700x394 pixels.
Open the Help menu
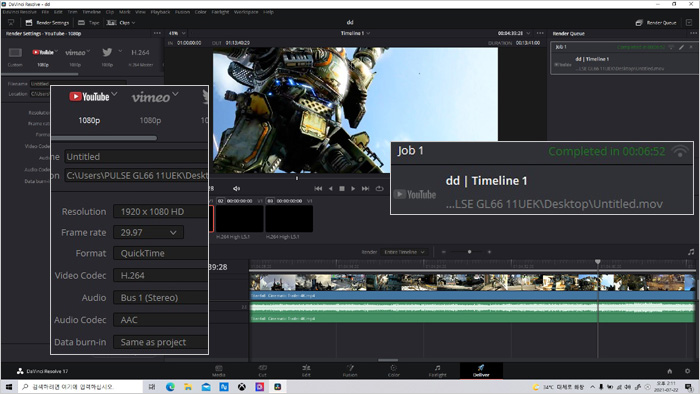268,12
